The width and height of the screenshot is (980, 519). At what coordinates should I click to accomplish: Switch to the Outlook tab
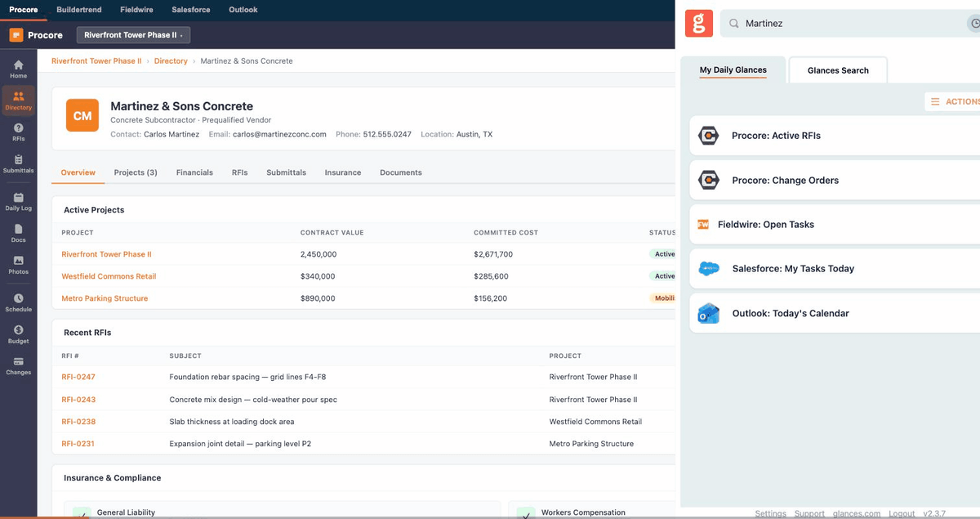click(x=242, y=10)
